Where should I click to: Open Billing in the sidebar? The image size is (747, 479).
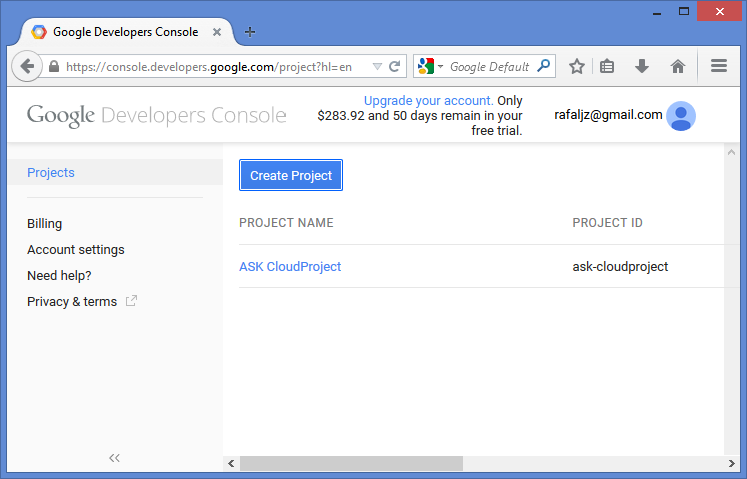pyautogui.click(x=44, y=224)
